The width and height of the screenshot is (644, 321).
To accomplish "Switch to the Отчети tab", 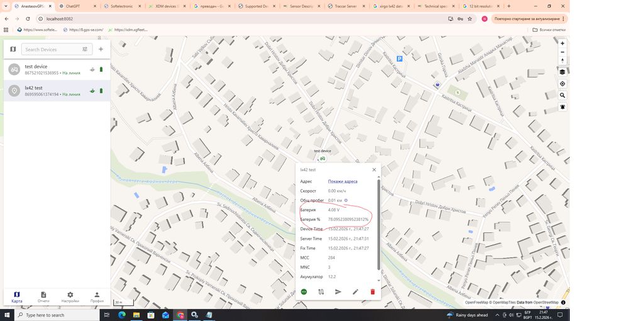I will point(43,296).
